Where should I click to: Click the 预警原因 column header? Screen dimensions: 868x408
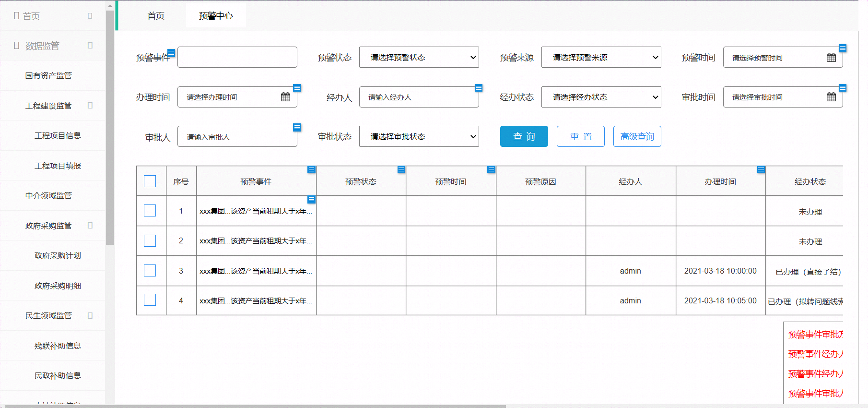point(540,181)
